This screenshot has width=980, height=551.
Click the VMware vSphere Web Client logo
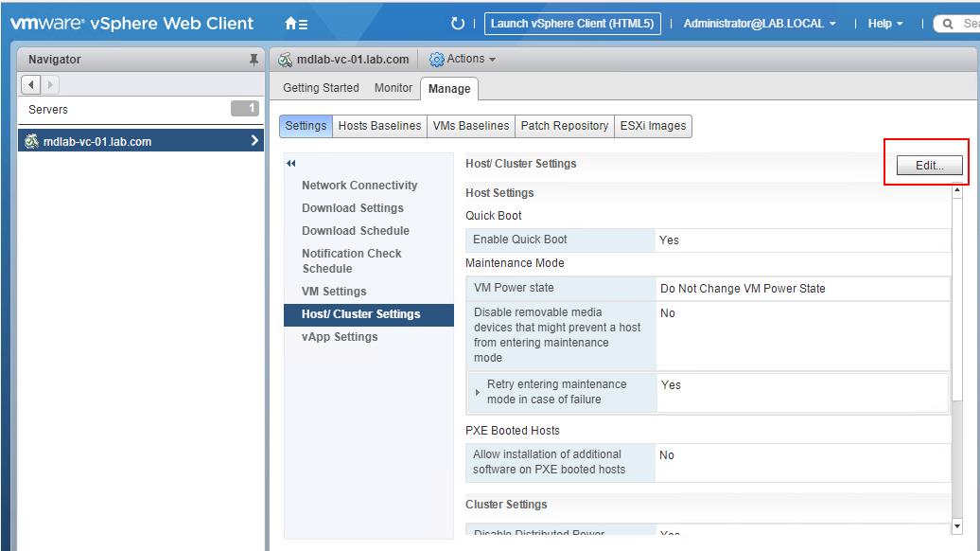pos(131,23)
